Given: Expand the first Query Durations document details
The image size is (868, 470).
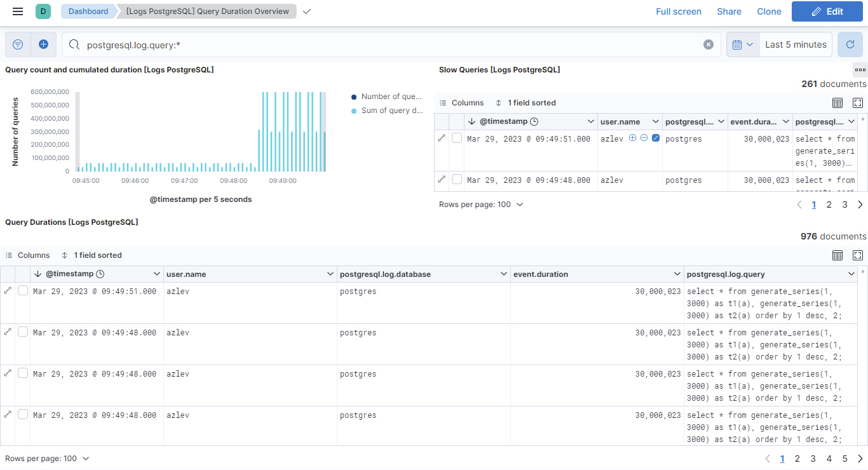Looking at the screenshot, I should pos(8,290).
